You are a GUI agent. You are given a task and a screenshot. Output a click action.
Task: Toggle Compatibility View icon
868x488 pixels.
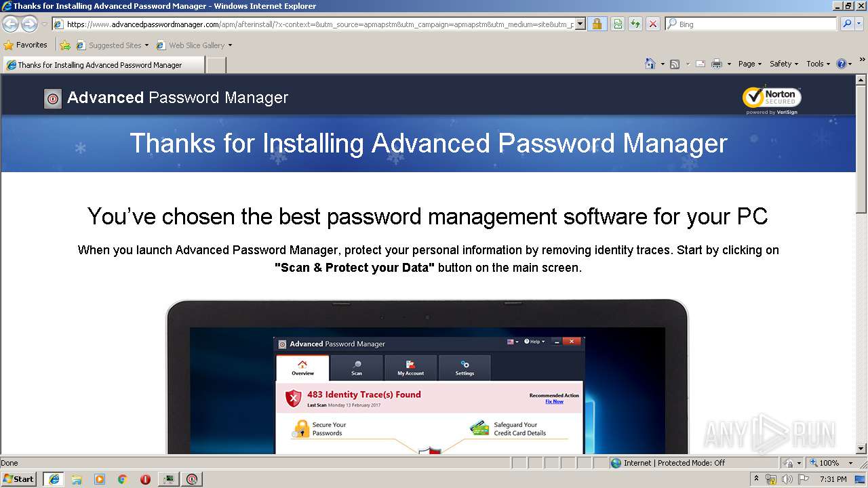pyautogui.click(x=618, y=24)
